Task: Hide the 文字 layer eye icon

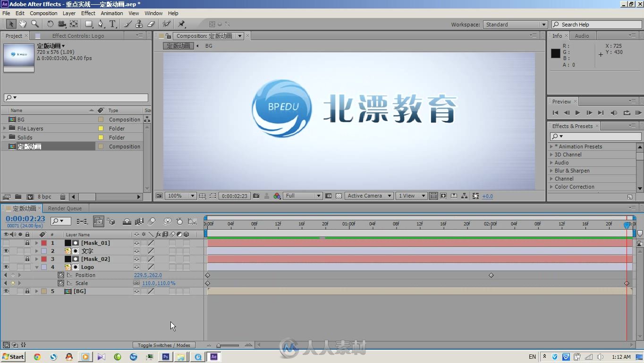Action: (6, 251)
